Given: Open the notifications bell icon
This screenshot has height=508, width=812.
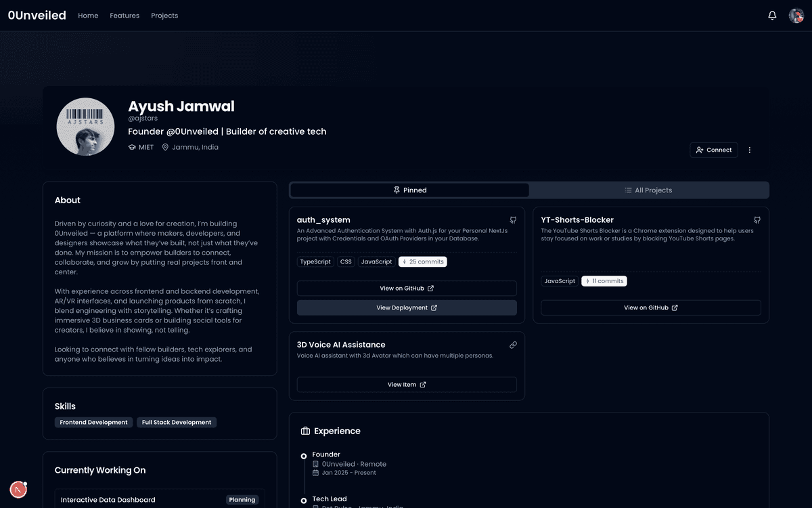Looking at the screenshot, I should coord(772,16).
